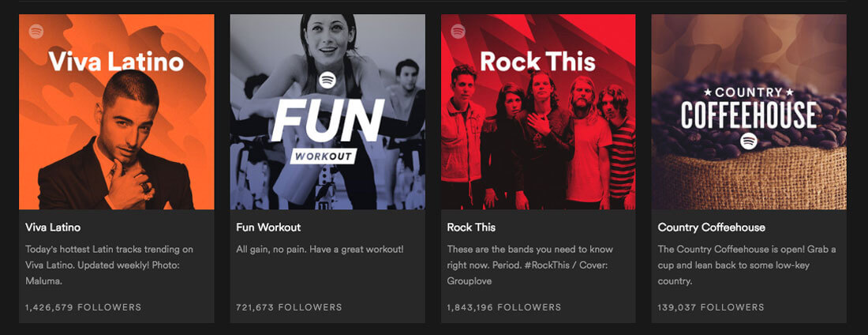Click the 1,843,196 followers count

(x=503, y=307)
